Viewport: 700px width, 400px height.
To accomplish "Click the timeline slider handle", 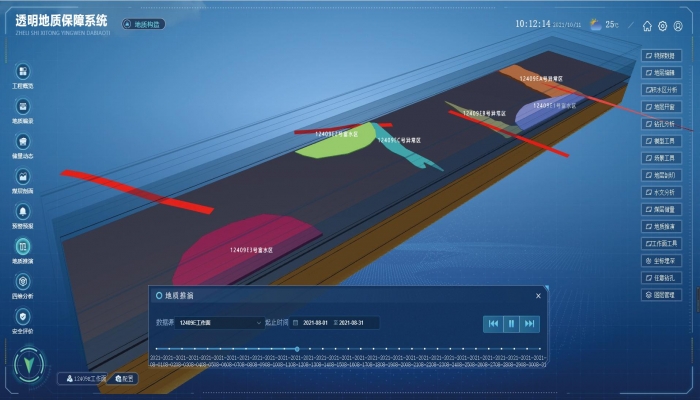I will 296,349.
